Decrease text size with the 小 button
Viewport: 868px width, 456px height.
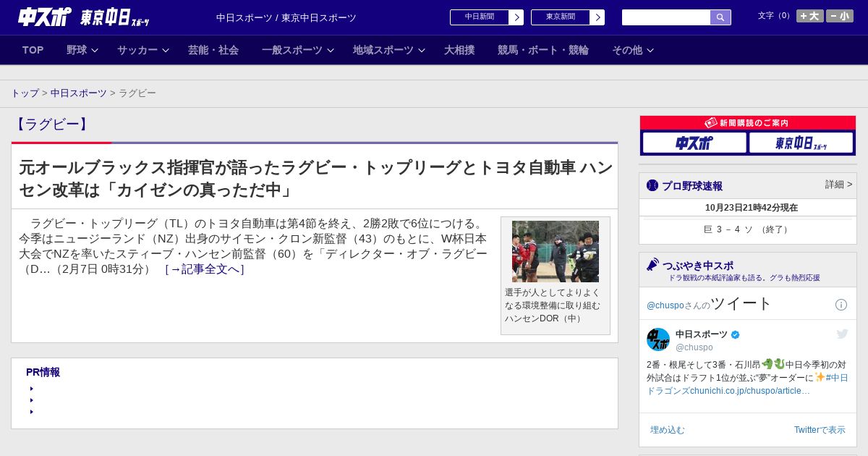point(840,16)
